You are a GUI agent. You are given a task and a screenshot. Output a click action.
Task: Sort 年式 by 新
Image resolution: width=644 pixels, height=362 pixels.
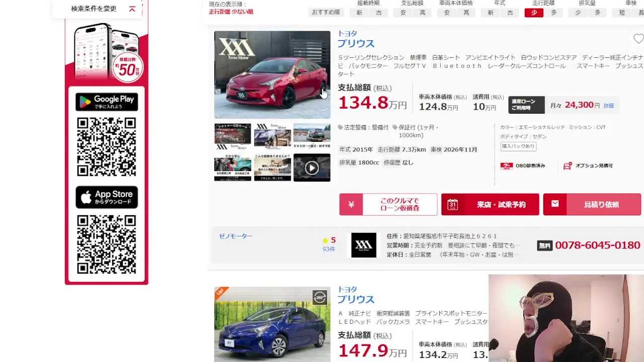[491, 13]
